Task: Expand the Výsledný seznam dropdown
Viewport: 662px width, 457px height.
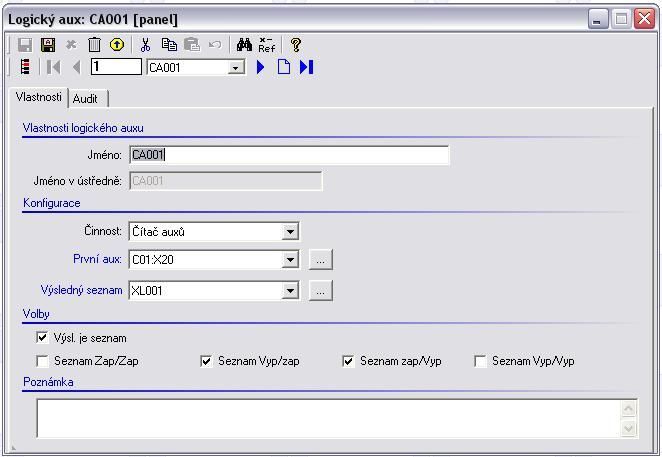Action: [x=290, y=291]
